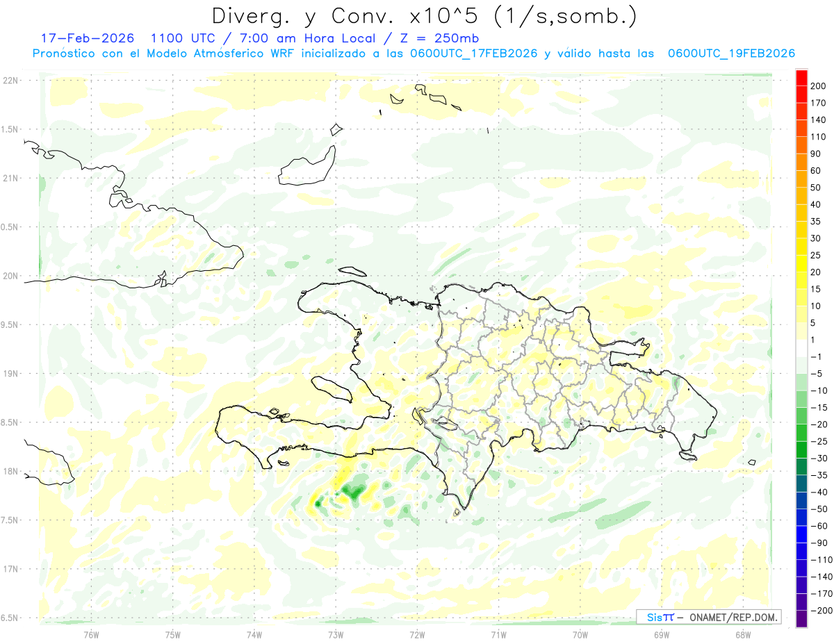Click the negative "-110" colorbar value
This screenshot has height=644, width=834.
click(821, 560)
